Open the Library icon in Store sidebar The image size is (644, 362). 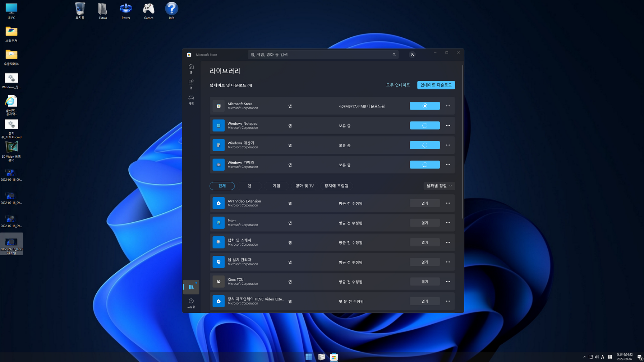(x=191, y=287)
